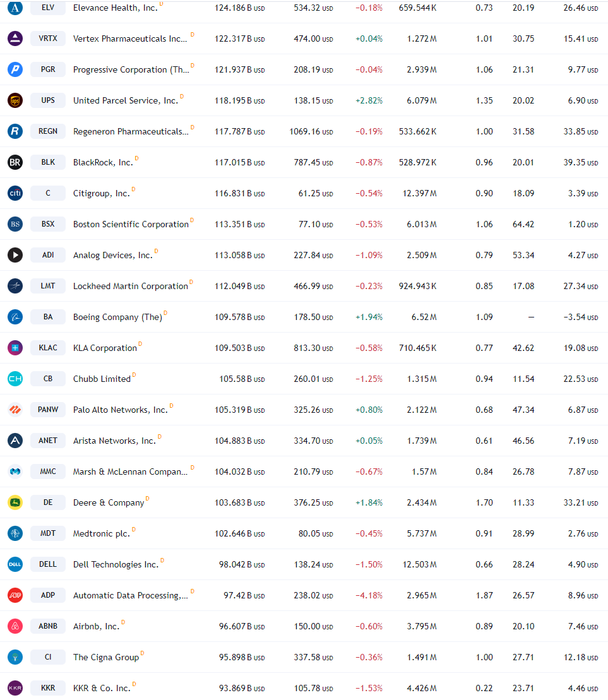This screenshot has height=700, width=608.
Task: Click the BlackRock BR logo icon
Action: coord(15,162)
